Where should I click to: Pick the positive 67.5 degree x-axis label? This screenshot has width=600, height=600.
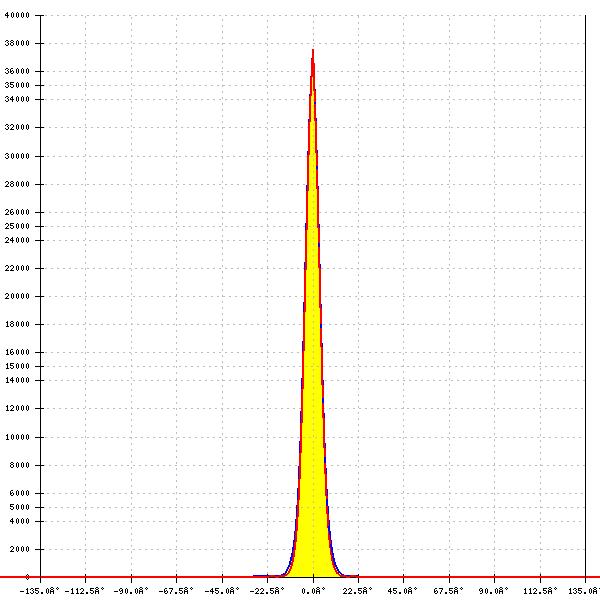coord(448,591)
